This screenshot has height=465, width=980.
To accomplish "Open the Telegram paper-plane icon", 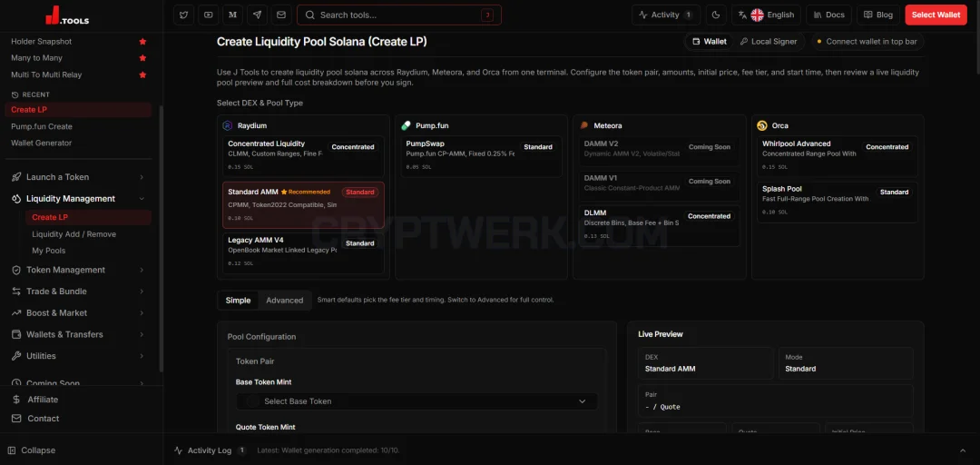I will click(257, 15).
